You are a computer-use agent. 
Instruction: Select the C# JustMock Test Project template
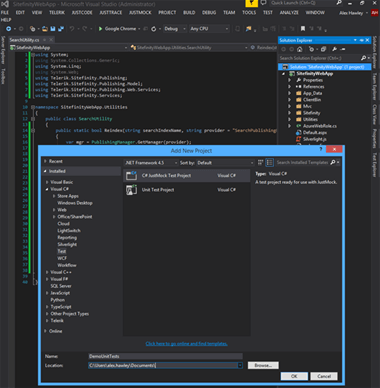click(187, 176)
